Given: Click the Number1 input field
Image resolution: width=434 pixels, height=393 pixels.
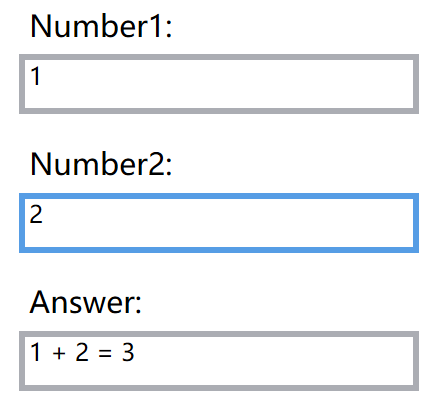Looking at the screenshot, I should pyautogui.click(x=219, y=84).
